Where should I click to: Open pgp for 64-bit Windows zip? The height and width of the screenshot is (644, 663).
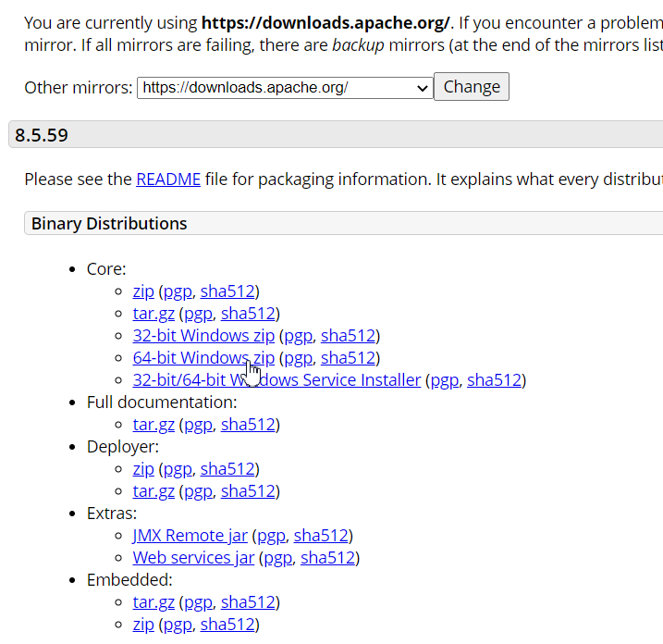coord(299,358)
